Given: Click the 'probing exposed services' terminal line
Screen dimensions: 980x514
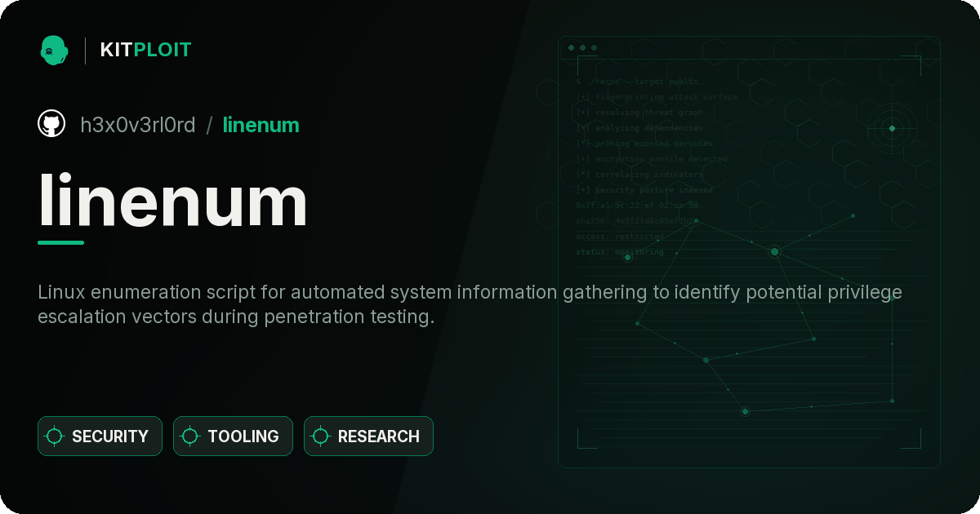Looking at the screenshot, I should (x=644, y=144).
